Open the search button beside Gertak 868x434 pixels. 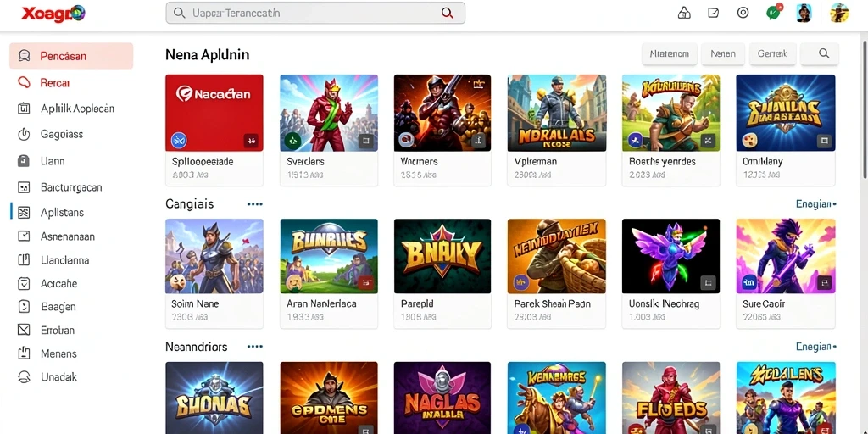824,53
